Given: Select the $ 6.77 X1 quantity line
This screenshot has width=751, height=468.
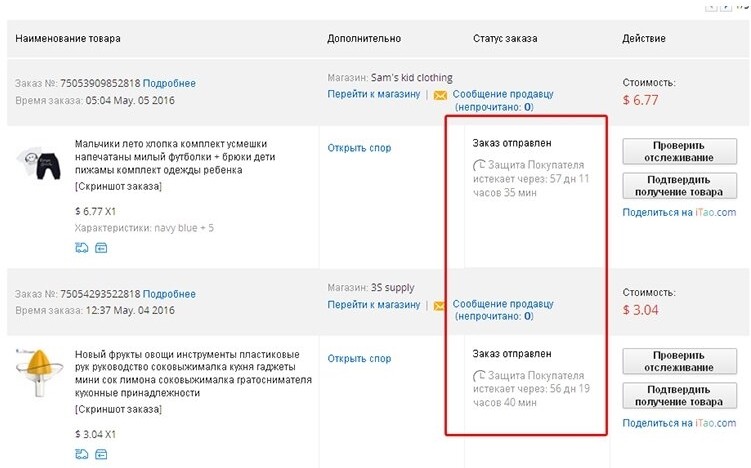Looking at the screenshot, I should click(x=95, y=211).
